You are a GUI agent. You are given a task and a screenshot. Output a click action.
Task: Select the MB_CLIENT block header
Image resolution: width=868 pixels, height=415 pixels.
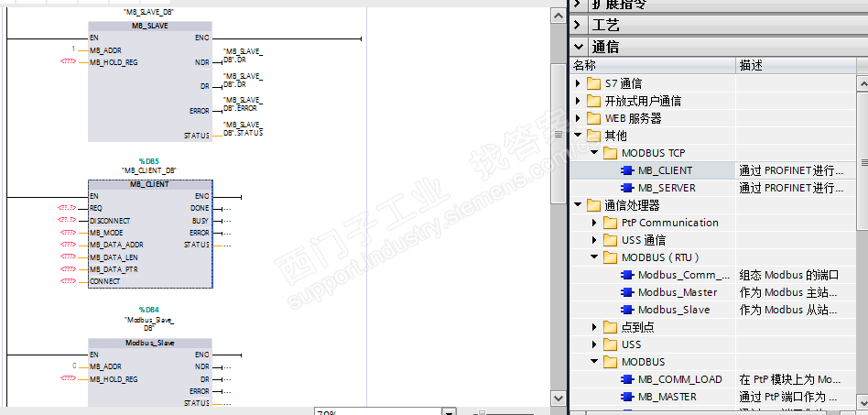click(x=150, y=184)
